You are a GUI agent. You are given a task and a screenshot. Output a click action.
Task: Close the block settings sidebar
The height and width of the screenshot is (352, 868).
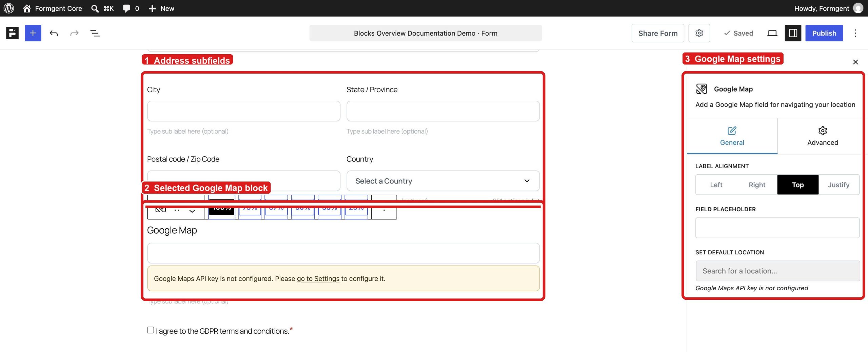click(x=855, y=62)
